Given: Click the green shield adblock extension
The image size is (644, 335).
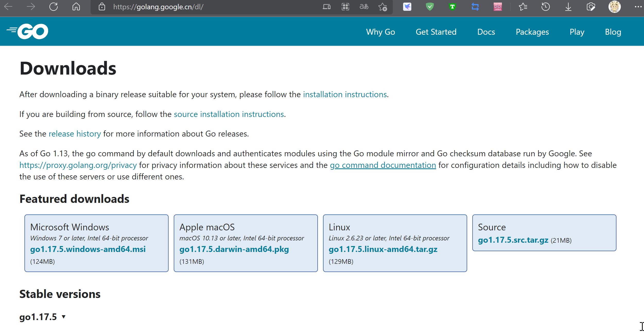Looking at the screenshot, I should point(430,7).
